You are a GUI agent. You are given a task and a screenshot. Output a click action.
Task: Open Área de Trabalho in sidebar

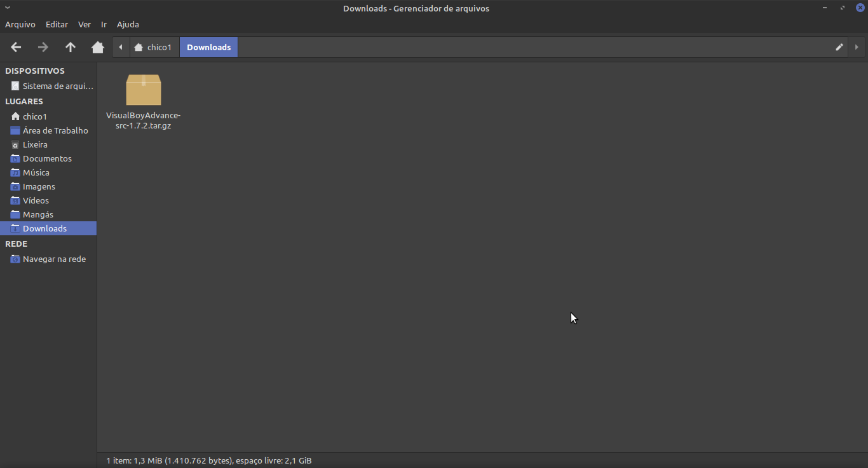(x=48, y=130)
